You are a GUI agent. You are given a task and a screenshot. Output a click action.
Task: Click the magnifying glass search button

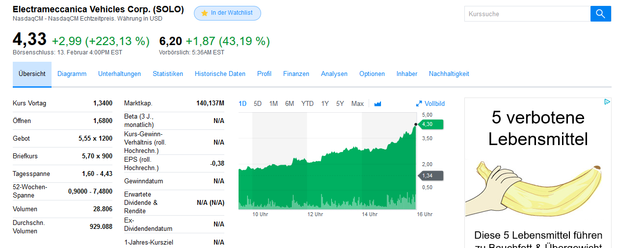600,14
